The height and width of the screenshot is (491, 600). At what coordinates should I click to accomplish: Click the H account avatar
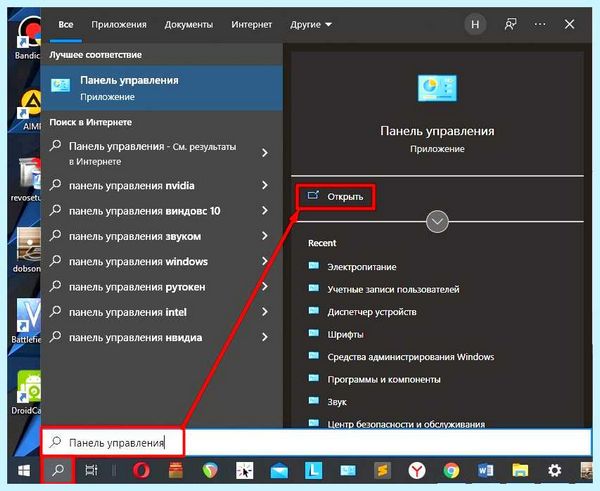tap(475, 24)
